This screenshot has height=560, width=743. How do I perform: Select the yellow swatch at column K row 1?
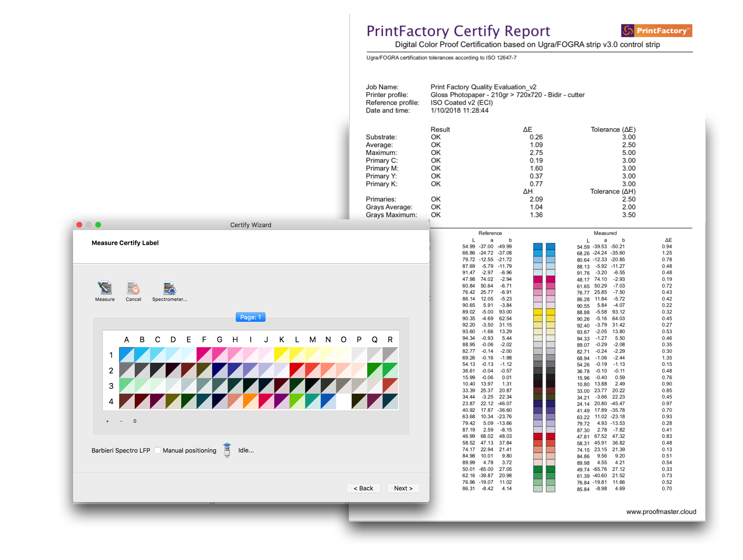coord(282,355)
